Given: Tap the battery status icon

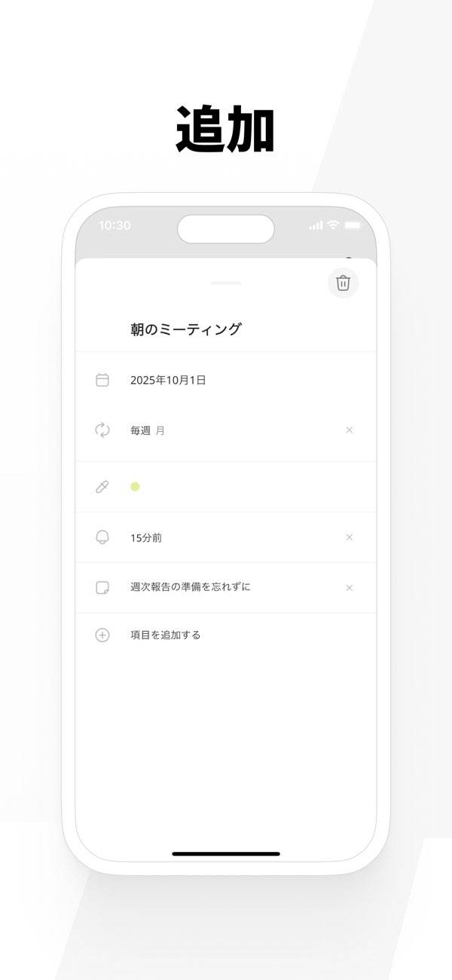Looking at the screenshot, I should pyautogui.click(x=353, y=225).
